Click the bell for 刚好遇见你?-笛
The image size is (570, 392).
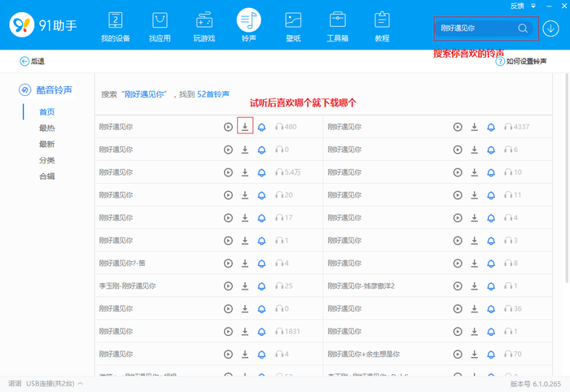point(261,264)
